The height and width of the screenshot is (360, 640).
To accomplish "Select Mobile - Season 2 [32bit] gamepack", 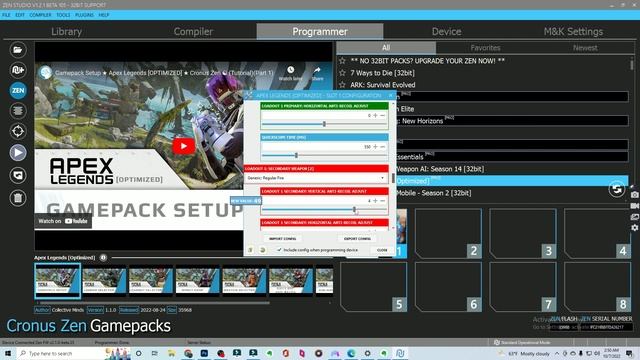I will [x=433, y=193].
